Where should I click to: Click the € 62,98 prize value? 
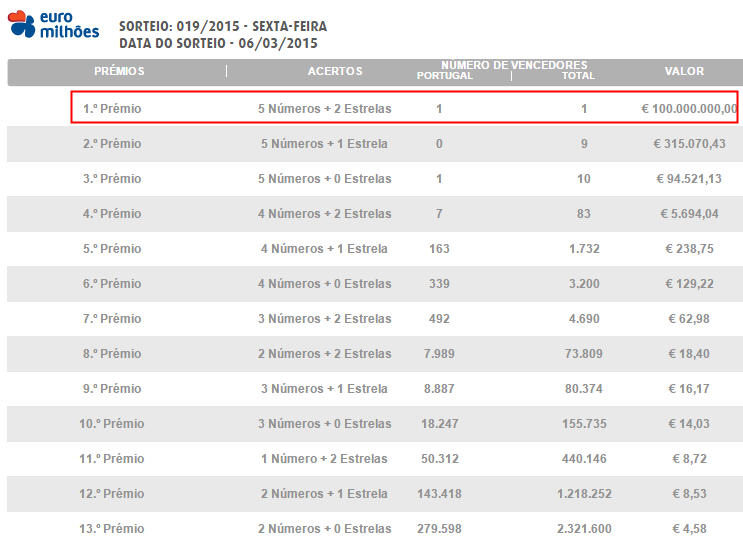689,319
